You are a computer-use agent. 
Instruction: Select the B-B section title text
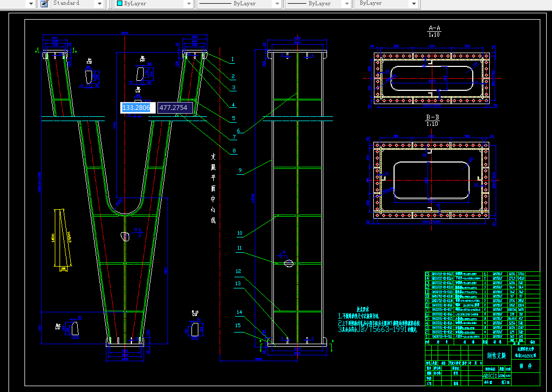coord(433,117)
